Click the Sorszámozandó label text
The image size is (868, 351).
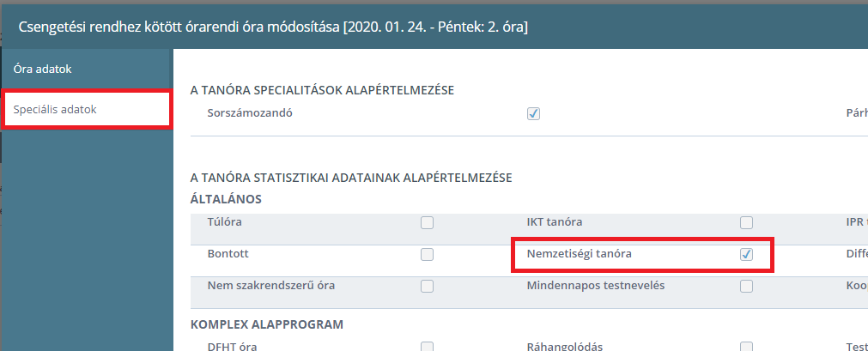250,113
